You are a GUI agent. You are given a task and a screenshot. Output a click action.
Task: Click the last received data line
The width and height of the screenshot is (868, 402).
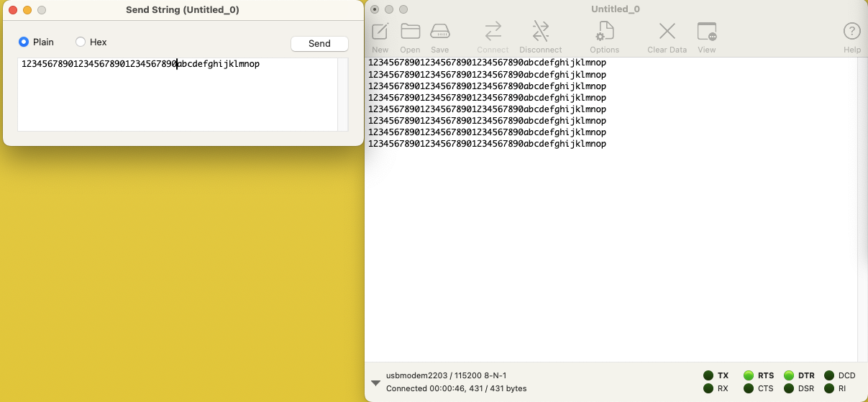(487, 144)
